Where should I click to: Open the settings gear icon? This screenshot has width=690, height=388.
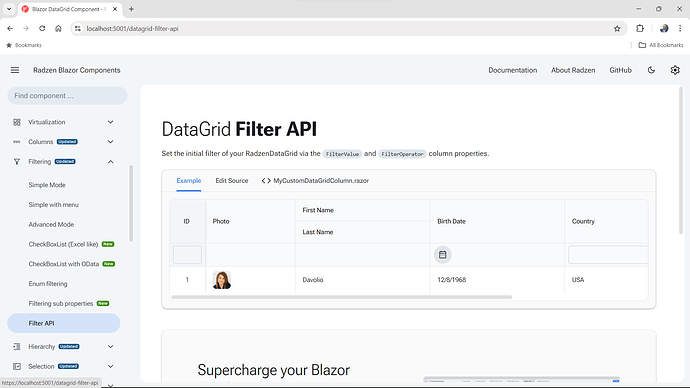coord(675,70)
